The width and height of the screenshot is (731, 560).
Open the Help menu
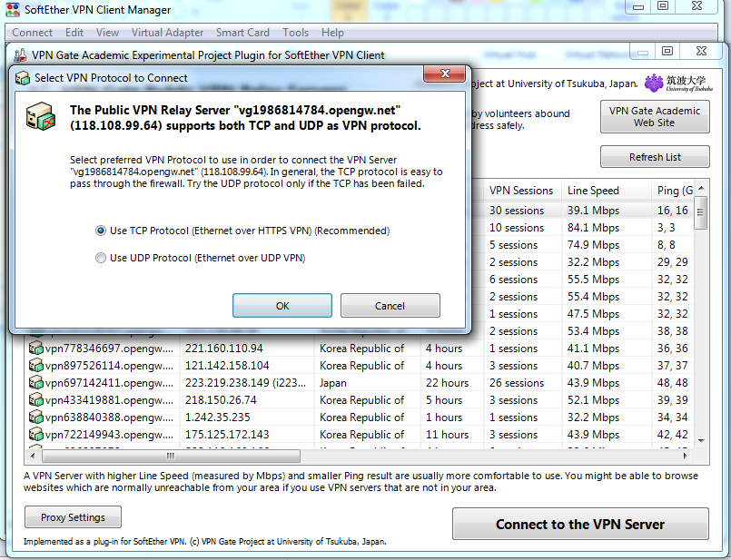point(332,33)
